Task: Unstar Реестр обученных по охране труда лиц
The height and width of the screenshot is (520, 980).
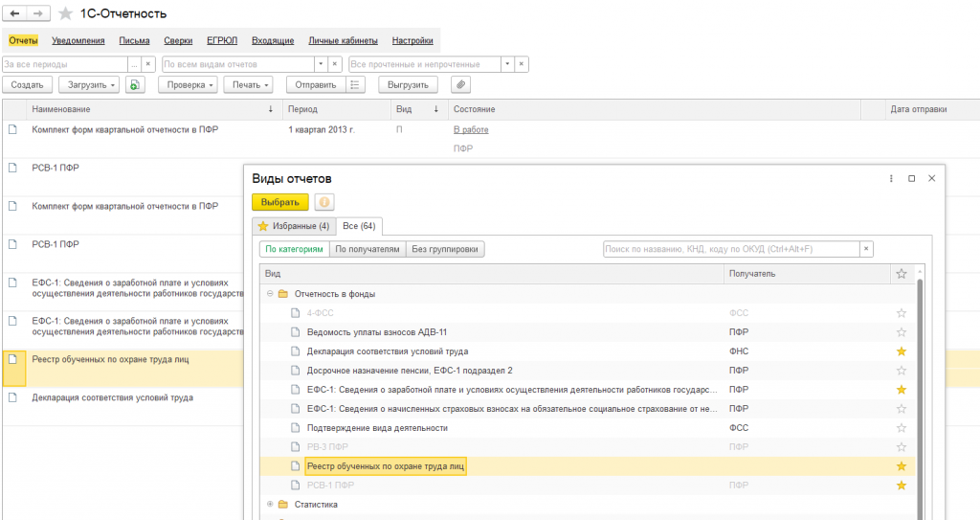Action: pyautogui.click(x=902, y=466)
